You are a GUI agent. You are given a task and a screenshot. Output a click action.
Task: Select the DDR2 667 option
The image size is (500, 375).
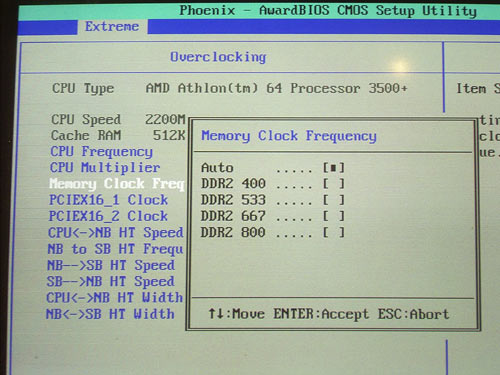[x=273, y=216]
